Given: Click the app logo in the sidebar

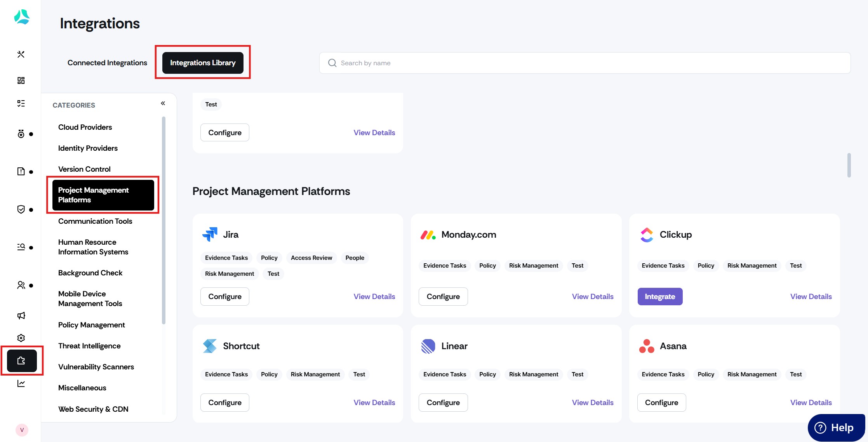Looking at the screenshot, I should click(22, 17).
